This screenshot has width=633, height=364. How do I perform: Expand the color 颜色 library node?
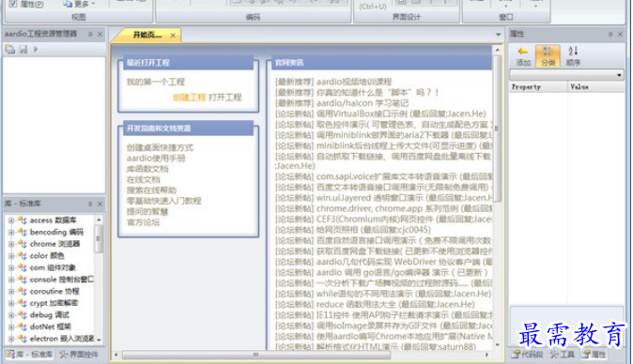[x=11, y=255]
